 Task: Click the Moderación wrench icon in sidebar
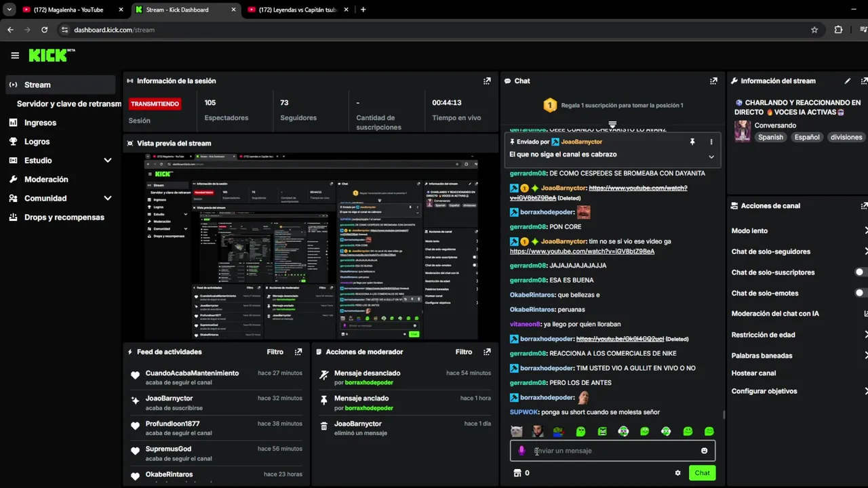(x=13, y=180)
